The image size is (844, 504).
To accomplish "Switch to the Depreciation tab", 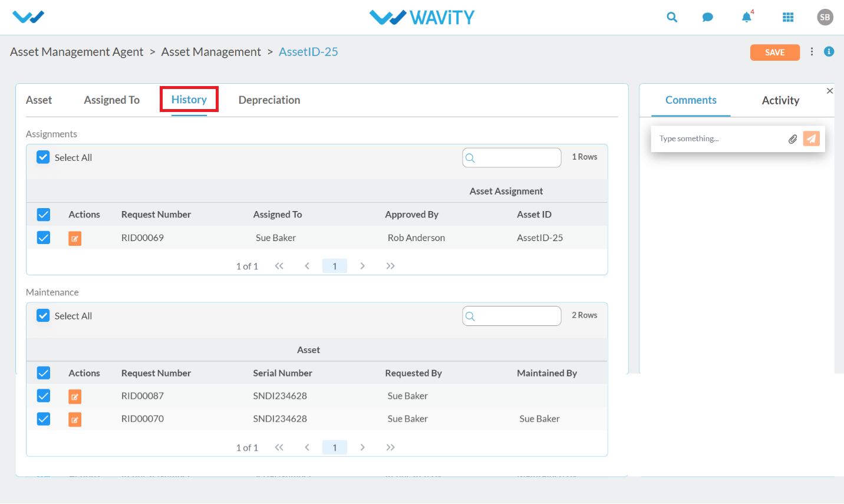I will [x=269, y=100].
